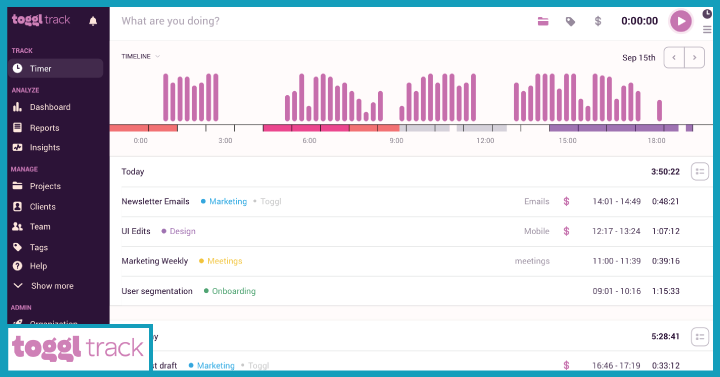Go to previous day arrow
720x377 pixels.
point(674,58)
